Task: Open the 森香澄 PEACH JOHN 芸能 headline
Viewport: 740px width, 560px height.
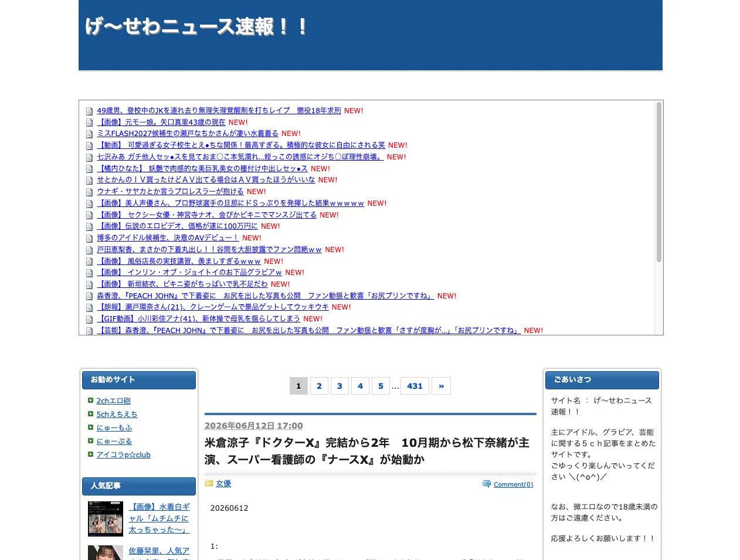Action: [x=309, y=331]
